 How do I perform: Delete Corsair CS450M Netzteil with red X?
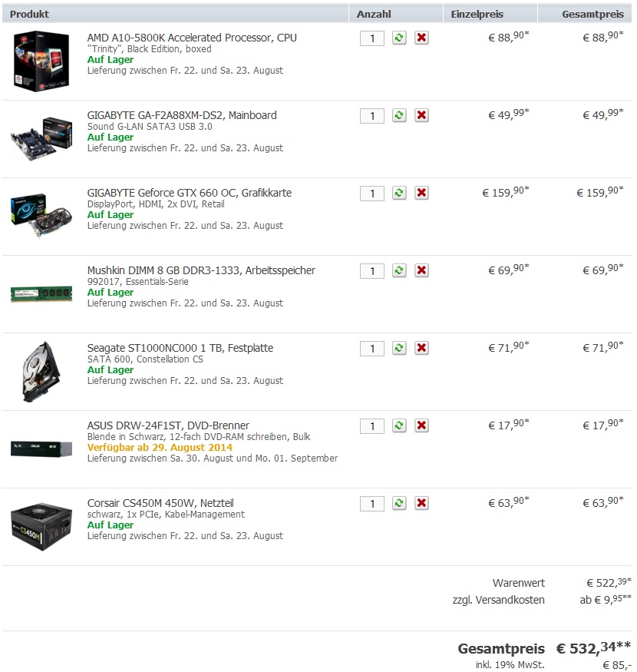click(421, 503)
